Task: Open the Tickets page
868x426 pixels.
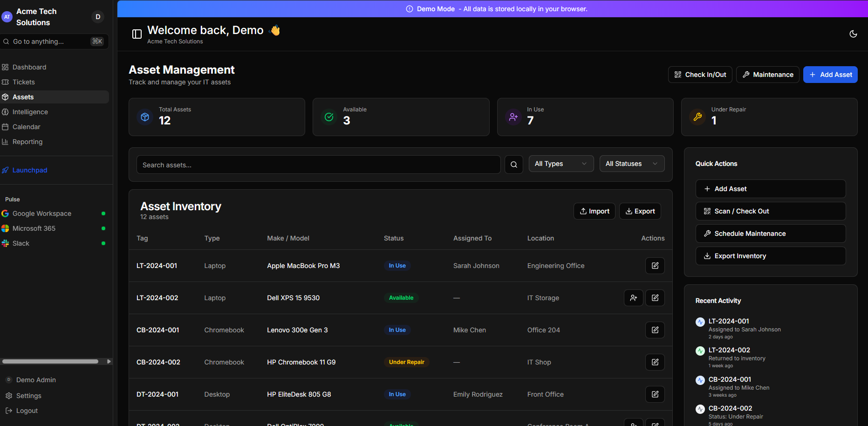Action: (55, 82)
